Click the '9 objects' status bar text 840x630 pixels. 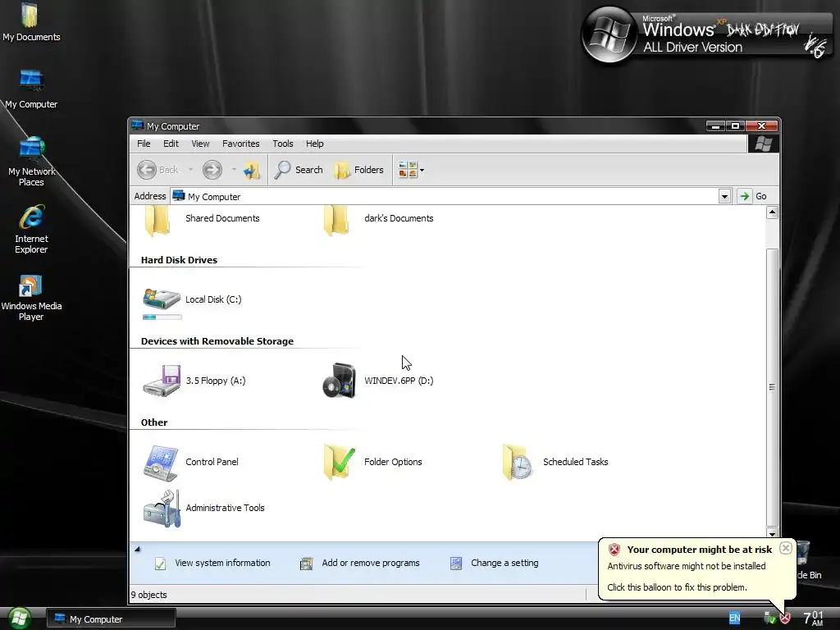[149, 595]
